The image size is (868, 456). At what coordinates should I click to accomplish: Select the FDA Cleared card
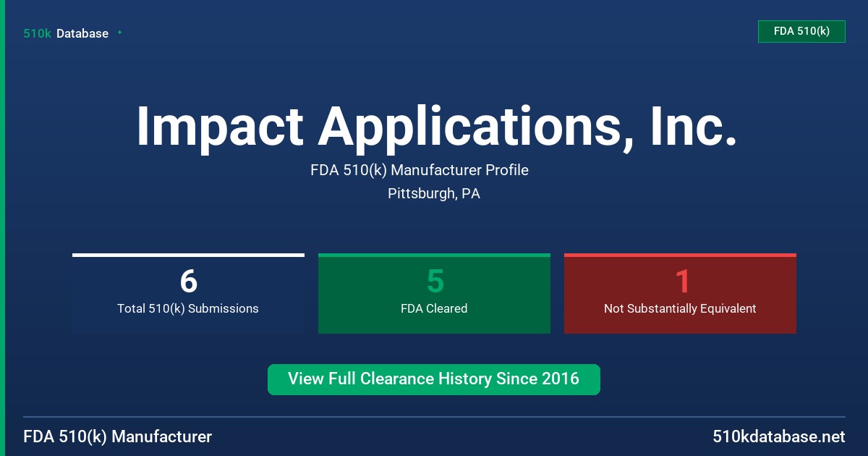[x=434, y=293]
